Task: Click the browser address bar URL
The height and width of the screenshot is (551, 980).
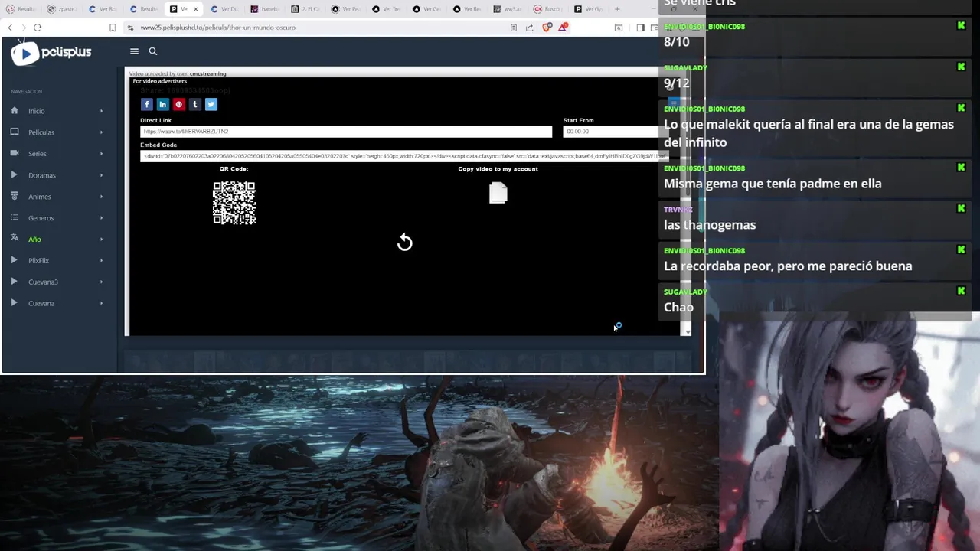Action: pyautogui.click(x=218, y=28)
